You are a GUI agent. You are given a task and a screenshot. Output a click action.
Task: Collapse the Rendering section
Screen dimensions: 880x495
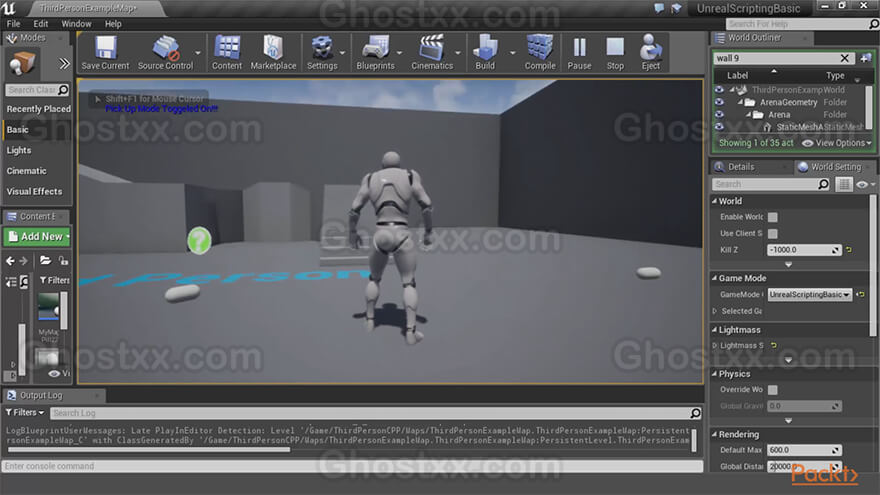click(x=714, y=434)
